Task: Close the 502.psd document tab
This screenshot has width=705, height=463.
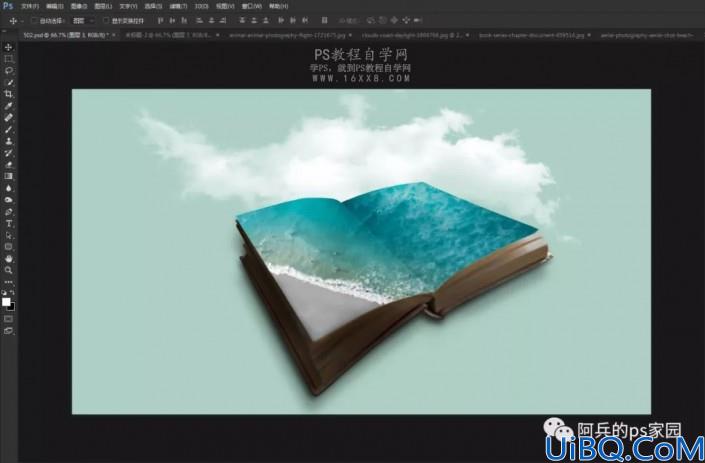Action: (x=114, y=35)
